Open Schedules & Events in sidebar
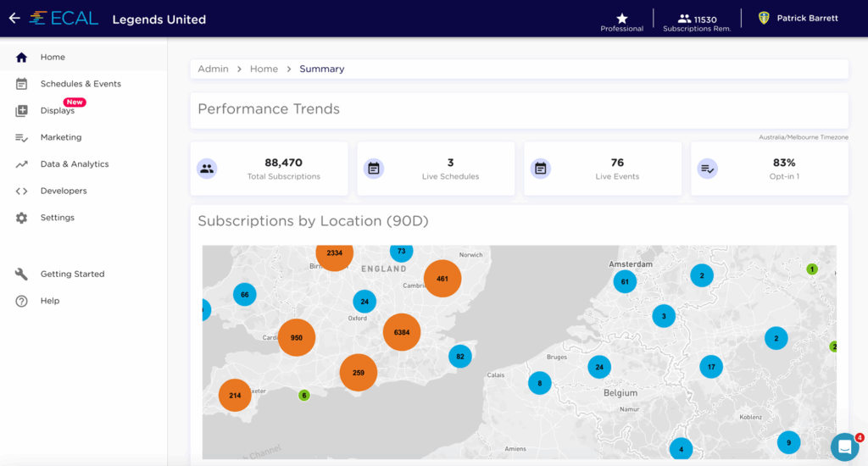Screen dimensions: 868x466 click(81, 84)
